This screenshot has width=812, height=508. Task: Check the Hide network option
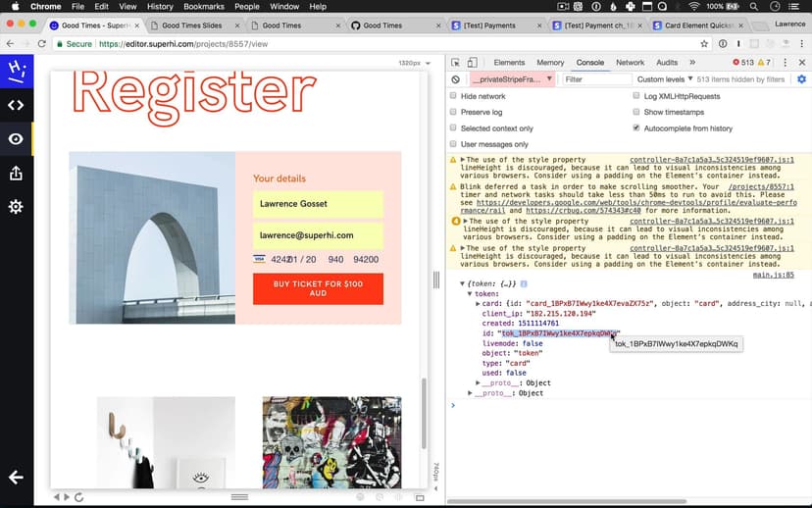click(x=453, y=96)
